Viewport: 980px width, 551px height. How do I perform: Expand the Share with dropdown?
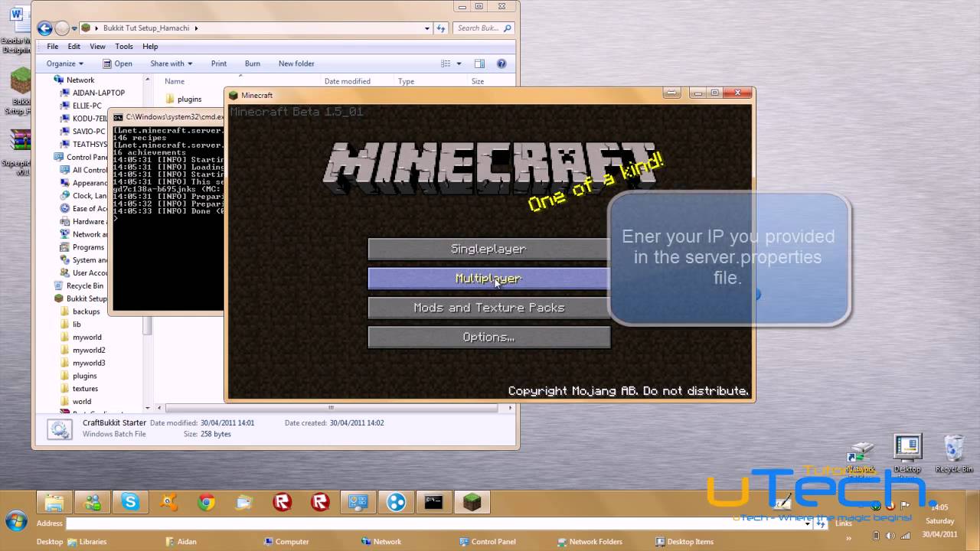click(171, 64)
